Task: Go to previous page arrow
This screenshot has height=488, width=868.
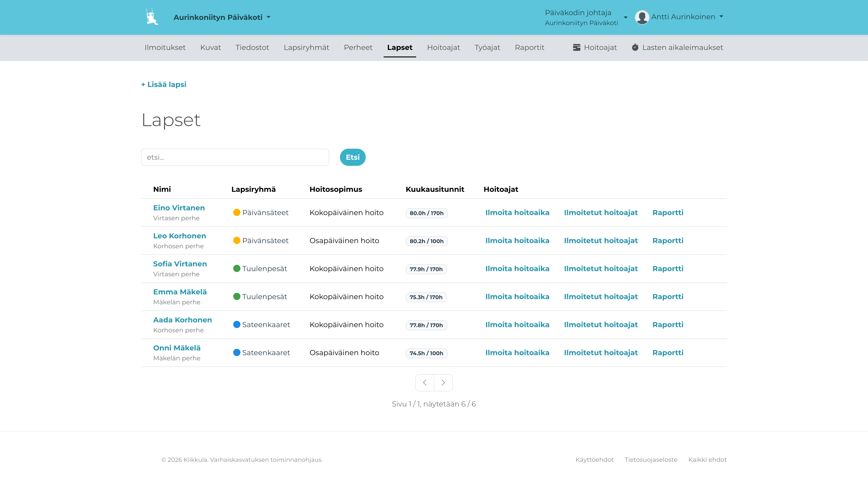Action: 425,382
